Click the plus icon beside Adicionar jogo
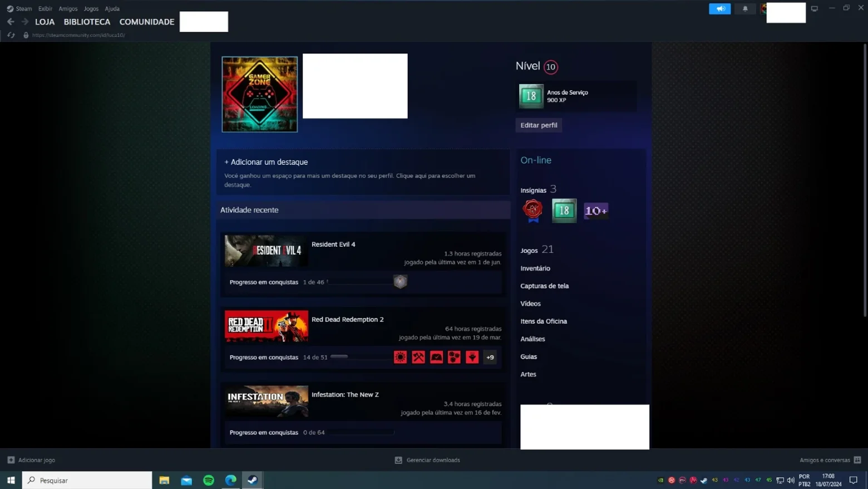The height and width of the screenshot is (489, 868). (x=11, y=460)
